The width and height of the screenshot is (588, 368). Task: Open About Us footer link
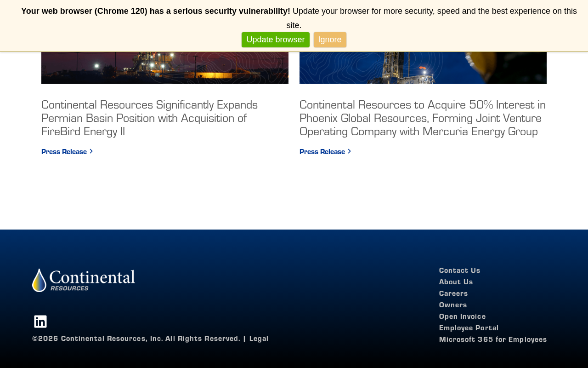[456, 282]
